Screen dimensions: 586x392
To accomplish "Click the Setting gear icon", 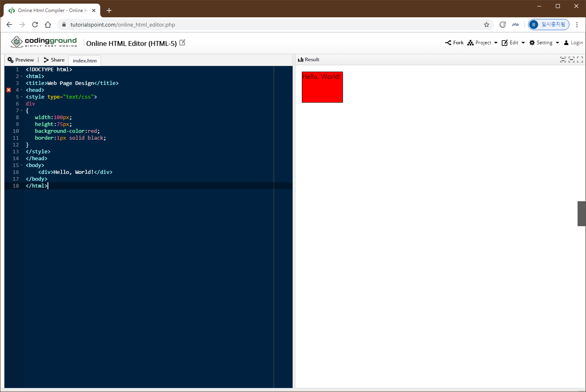I will pyautogui.click(x=532, y=43).
